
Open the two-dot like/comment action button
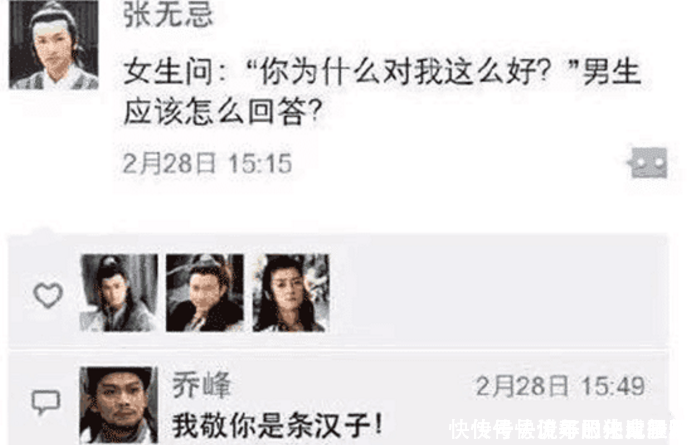pos(649,163)
